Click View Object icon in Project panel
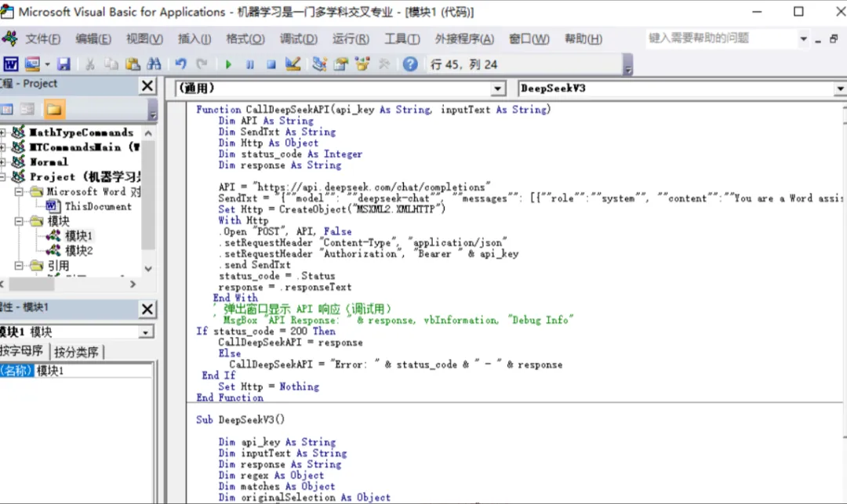The width and height of the screenshot is (847, 504). [27, 110]
